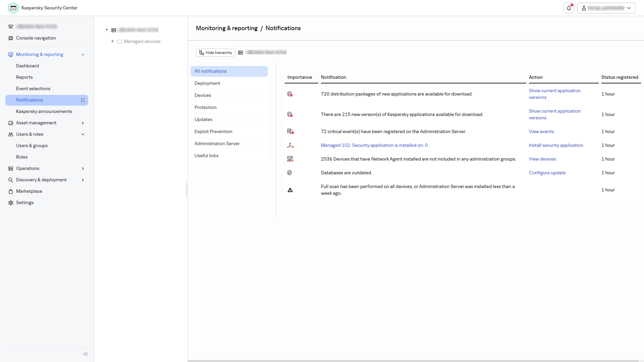Click the bookmark icon on Notifications item
The width and height of the screenshot is (644, 362).
coord(83,100)
